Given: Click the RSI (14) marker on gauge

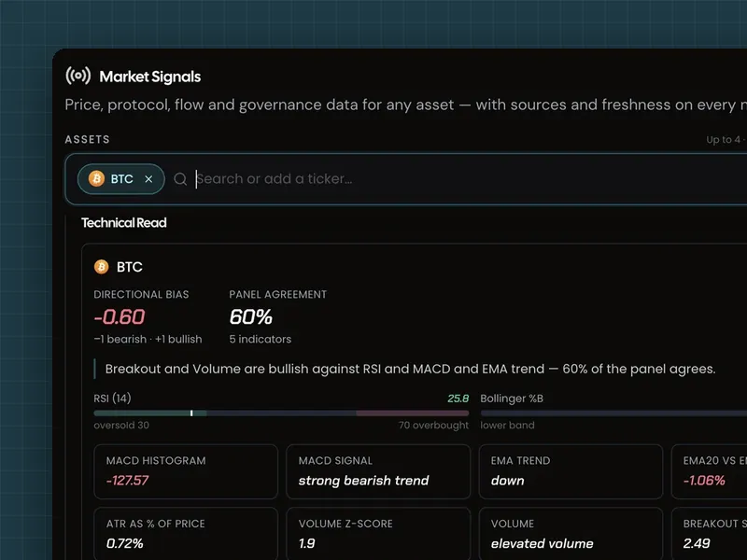Looking at the screenshot, I should coord(191,413).
